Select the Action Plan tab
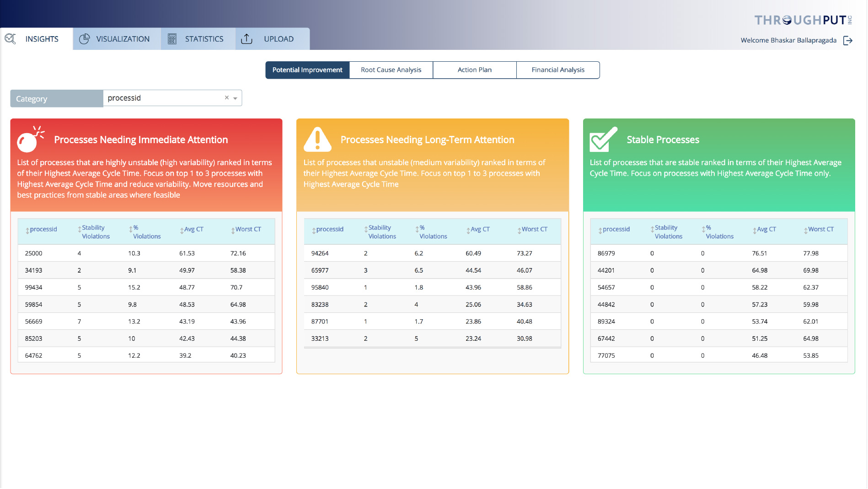This screenshot has height=489, width=868. click(x=475, y=70)
